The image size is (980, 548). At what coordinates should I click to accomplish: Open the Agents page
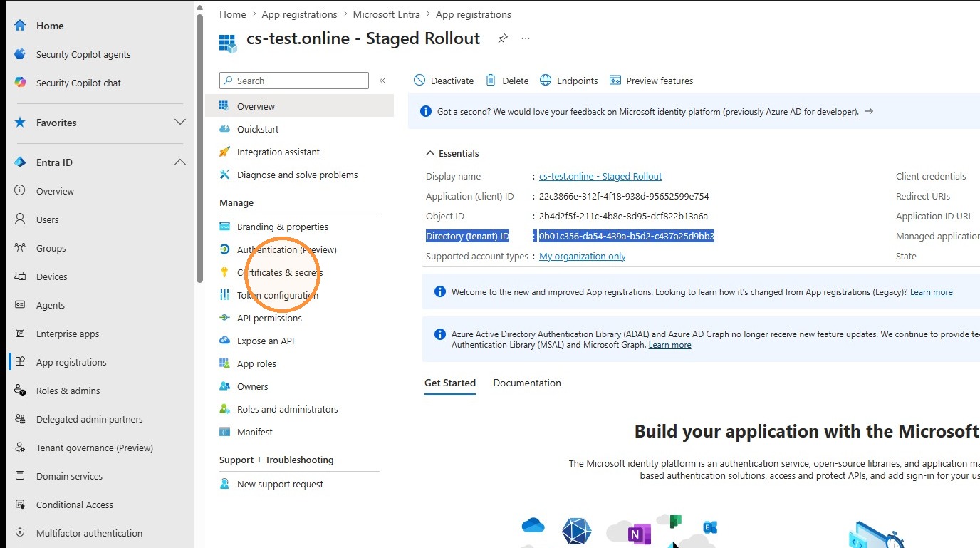tap(51, 305)
